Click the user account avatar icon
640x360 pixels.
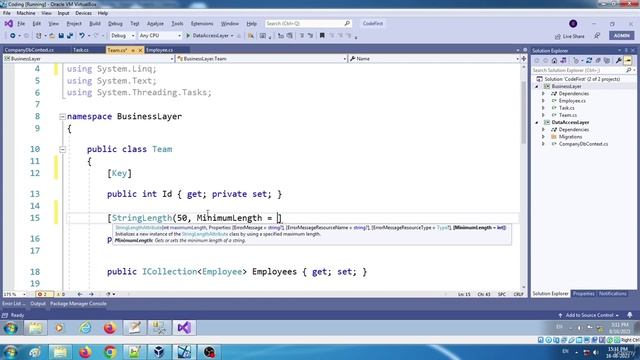coord(573,24)
